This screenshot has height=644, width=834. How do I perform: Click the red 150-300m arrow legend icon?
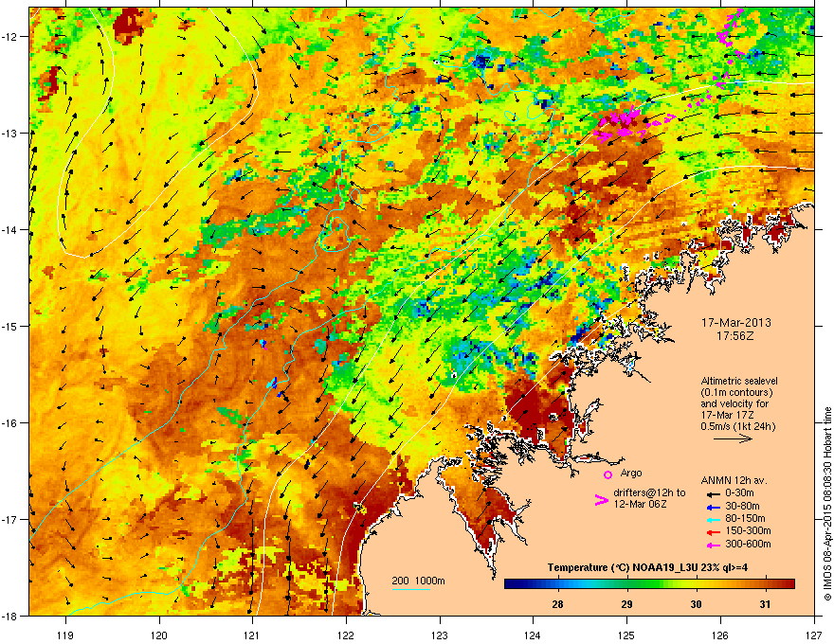point(712,532)
